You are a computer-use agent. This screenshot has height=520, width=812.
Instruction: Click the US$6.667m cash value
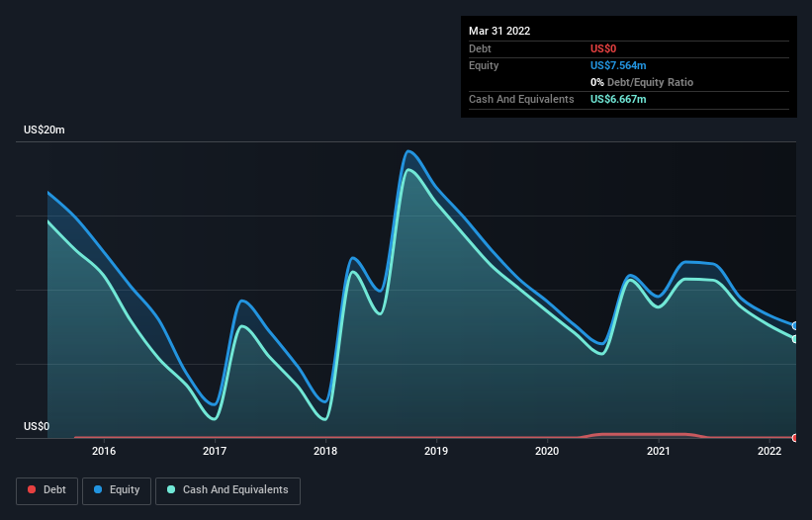(x=618, y=99)
